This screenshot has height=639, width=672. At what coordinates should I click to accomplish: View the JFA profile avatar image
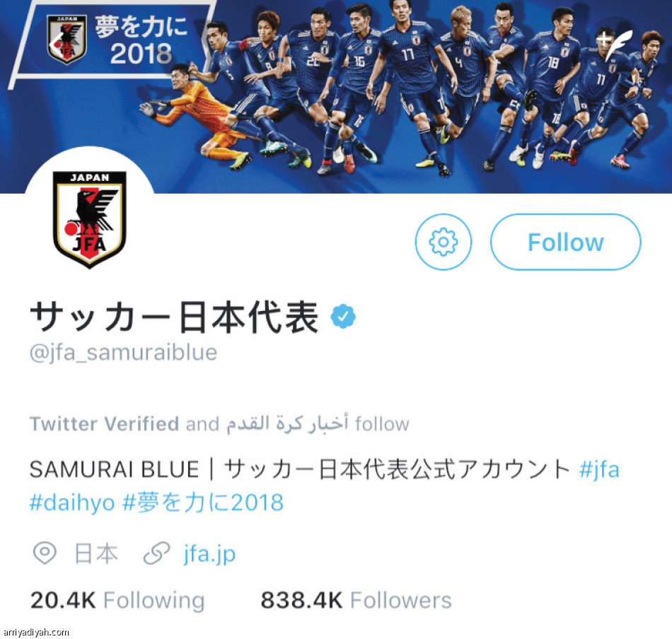(90, 219)
